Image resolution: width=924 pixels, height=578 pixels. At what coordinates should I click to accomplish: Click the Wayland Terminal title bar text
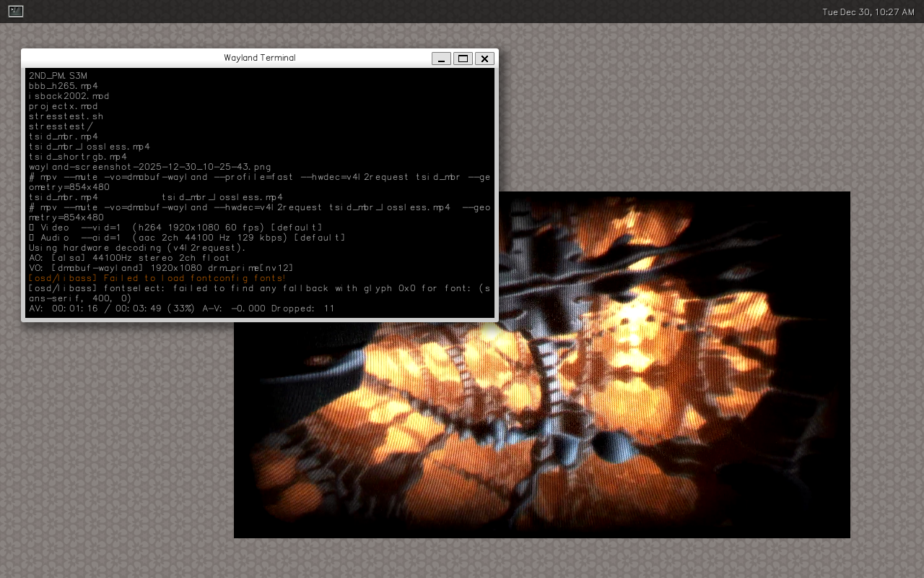coord(259,58)
